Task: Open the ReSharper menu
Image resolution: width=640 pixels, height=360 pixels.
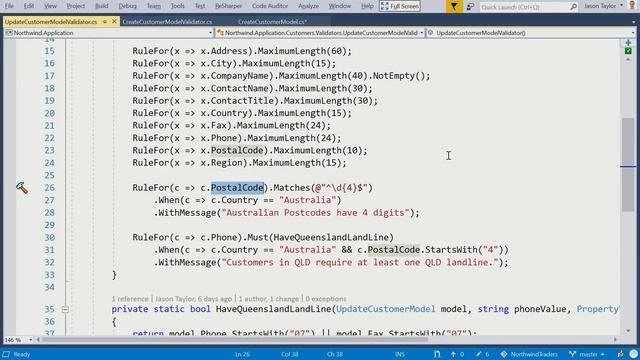Action: pos(229,6)
